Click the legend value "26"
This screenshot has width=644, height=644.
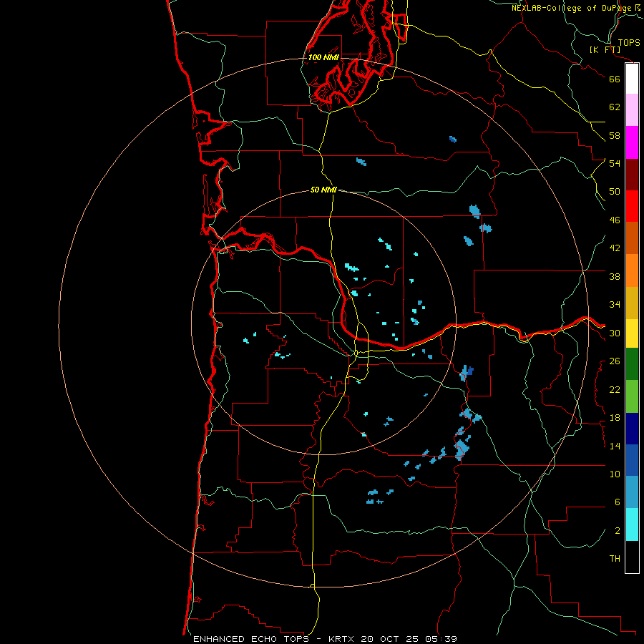[615, 361]
